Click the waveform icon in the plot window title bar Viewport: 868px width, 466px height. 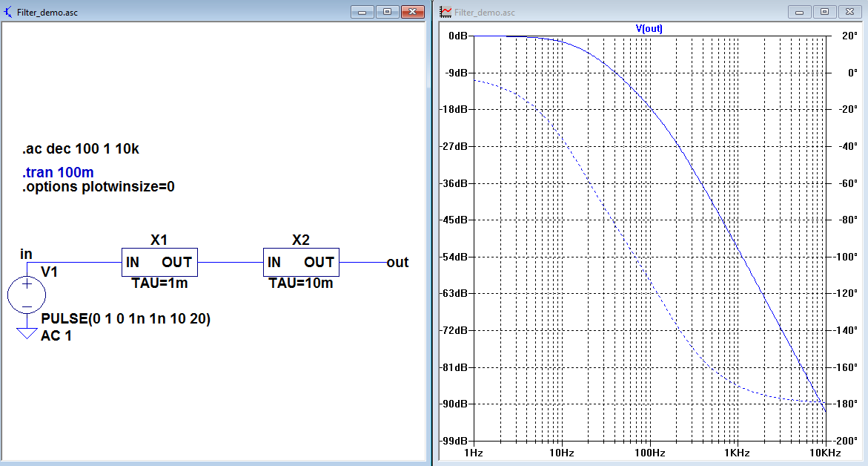445,12
